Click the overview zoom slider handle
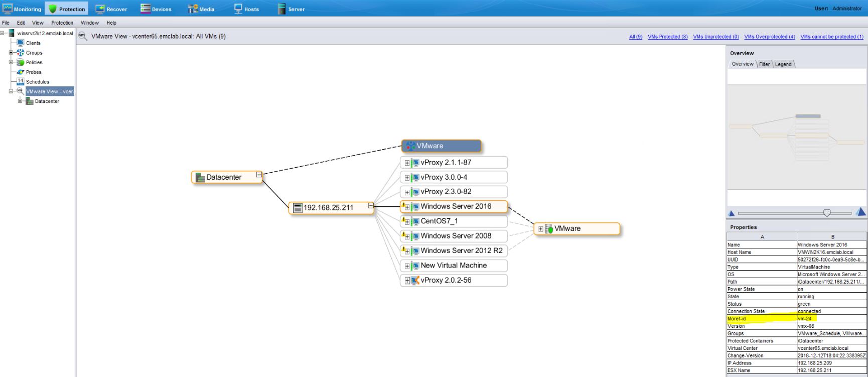The height and width of the screenshot is (377, 868). tap(827, 213)
